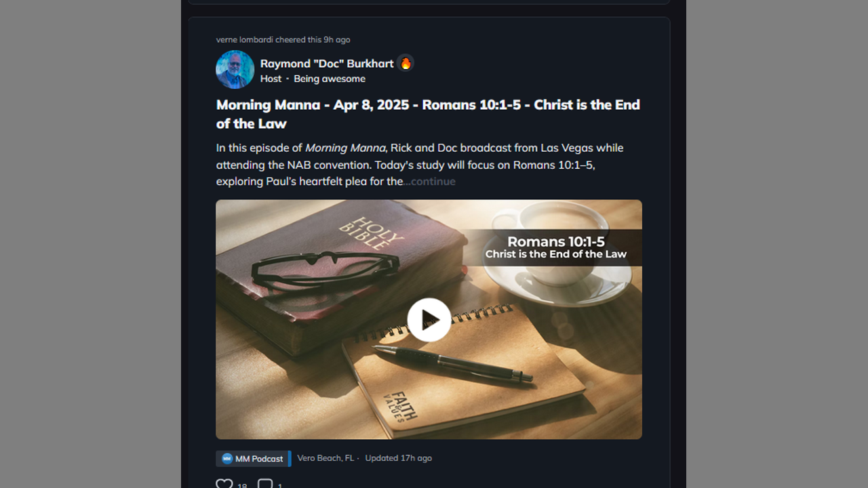
Task: Click the post description paragraph
Action: 420,165
